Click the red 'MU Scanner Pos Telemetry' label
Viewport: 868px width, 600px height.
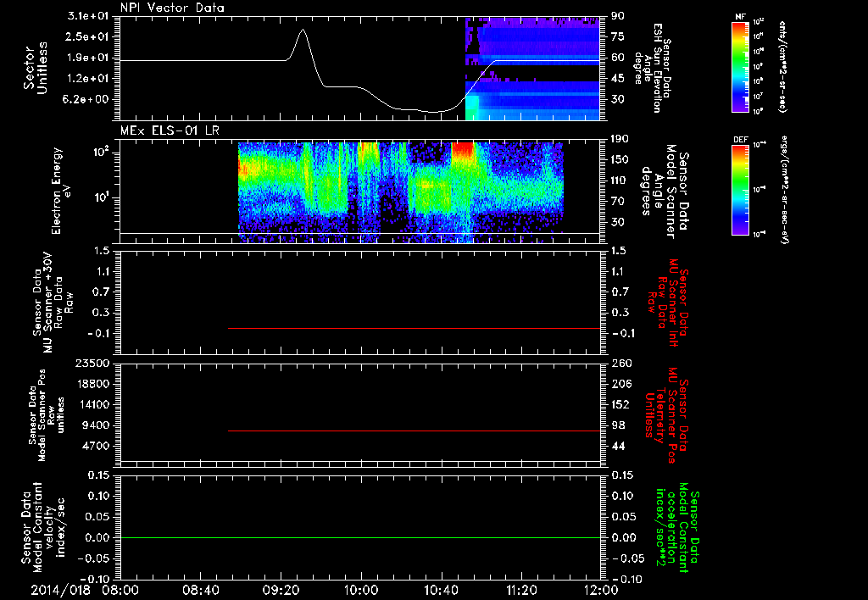666,415
